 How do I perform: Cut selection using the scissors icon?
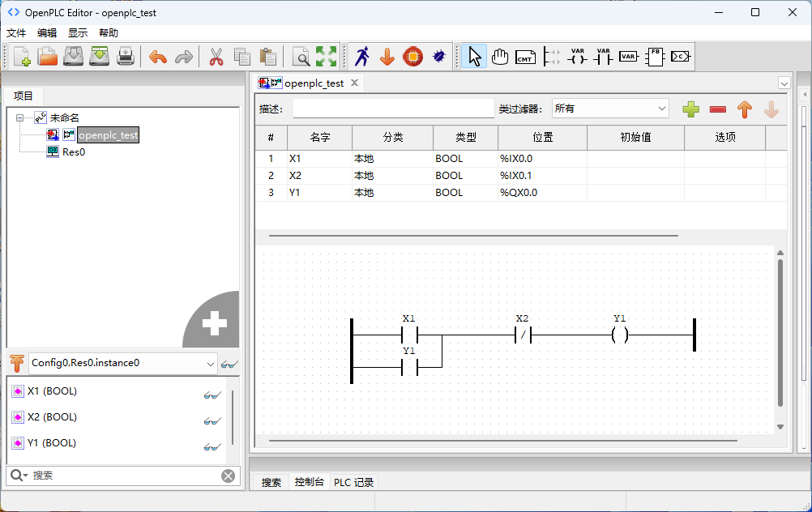(x=216, y=57)
